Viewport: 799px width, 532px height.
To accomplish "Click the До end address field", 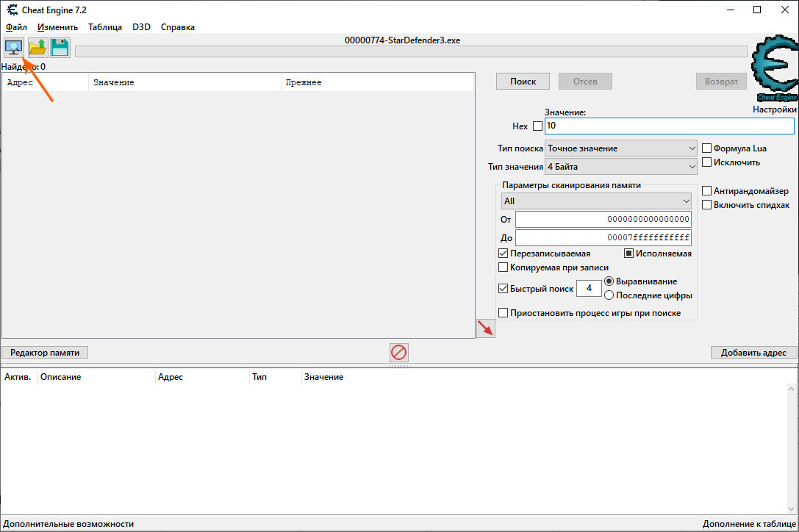I will pos(603,238).
